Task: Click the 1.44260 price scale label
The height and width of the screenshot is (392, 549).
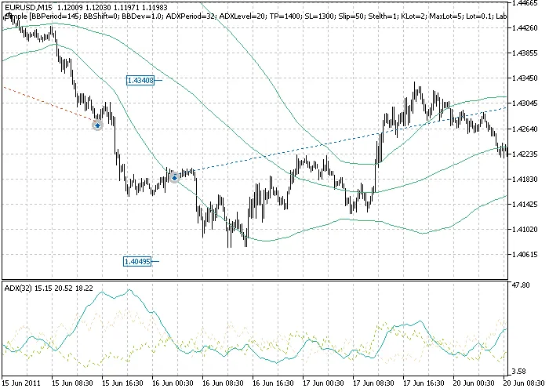Action: (x=523, y=28)
